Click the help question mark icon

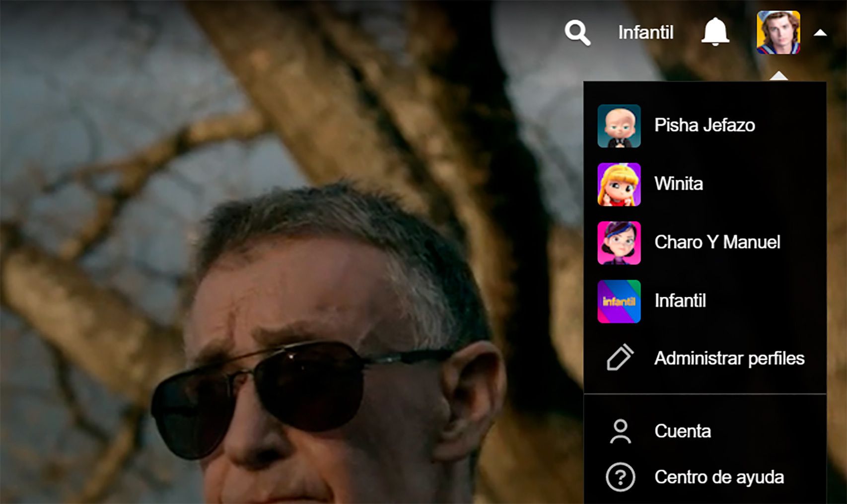coord(620,477)
